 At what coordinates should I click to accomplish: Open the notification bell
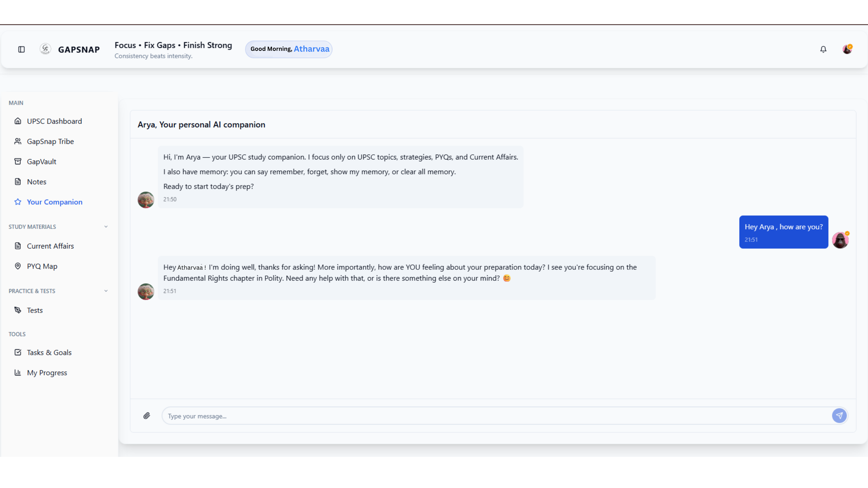[x=823, y=49]
